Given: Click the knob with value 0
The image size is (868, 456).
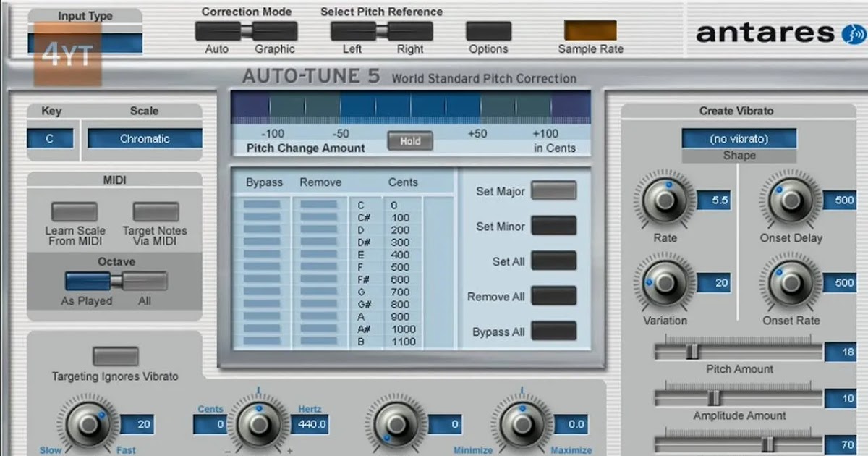Looking at the screenshot, I should (396, 425).
